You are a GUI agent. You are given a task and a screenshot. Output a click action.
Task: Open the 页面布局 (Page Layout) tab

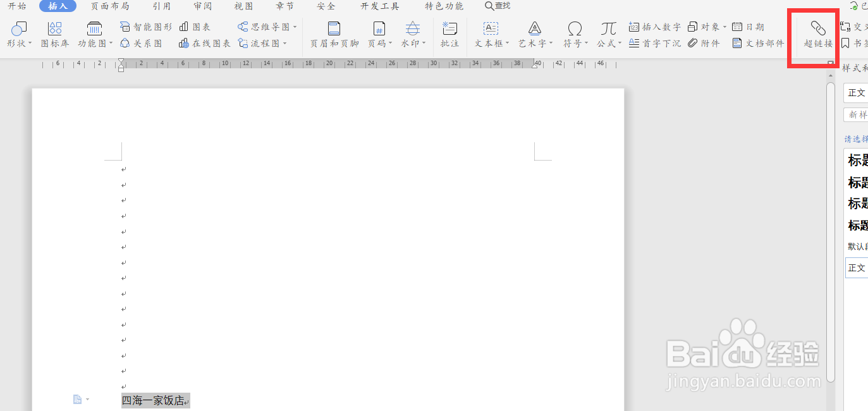(110, 6)
